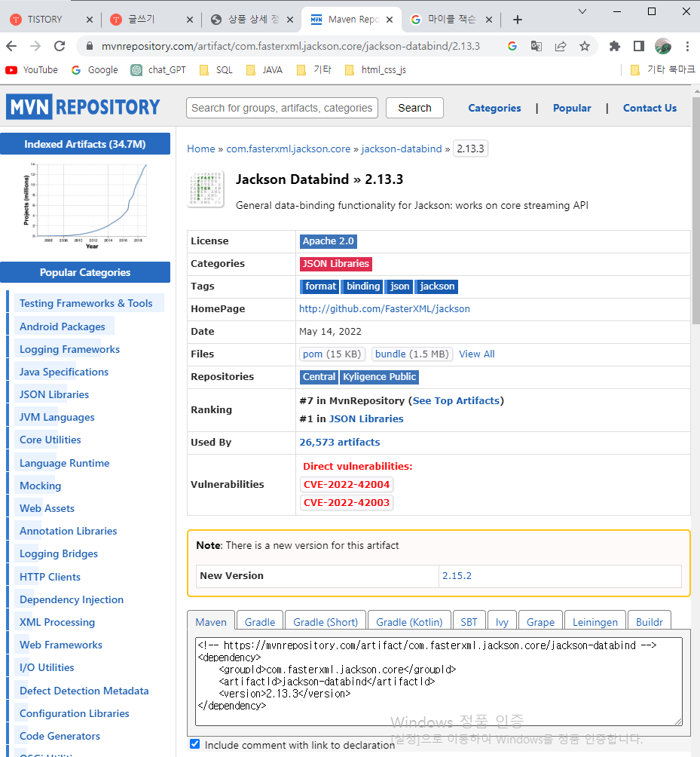
Task: Open the 기타 북마크 folder
Action: [x=662, y=70]
